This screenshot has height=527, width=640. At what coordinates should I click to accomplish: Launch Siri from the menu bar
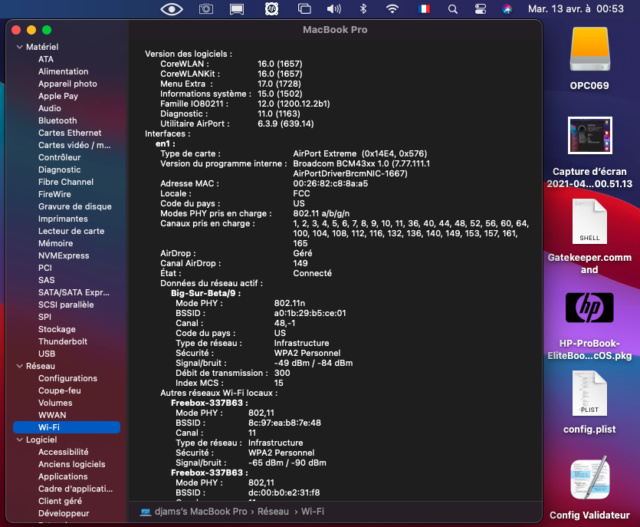pos(507,9)
